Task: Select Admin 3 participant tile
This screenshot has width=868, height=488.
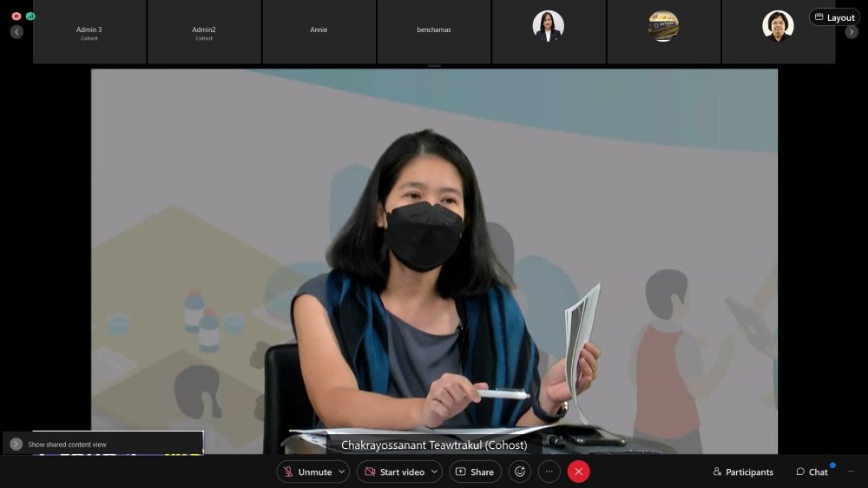Action: (89, 32)
